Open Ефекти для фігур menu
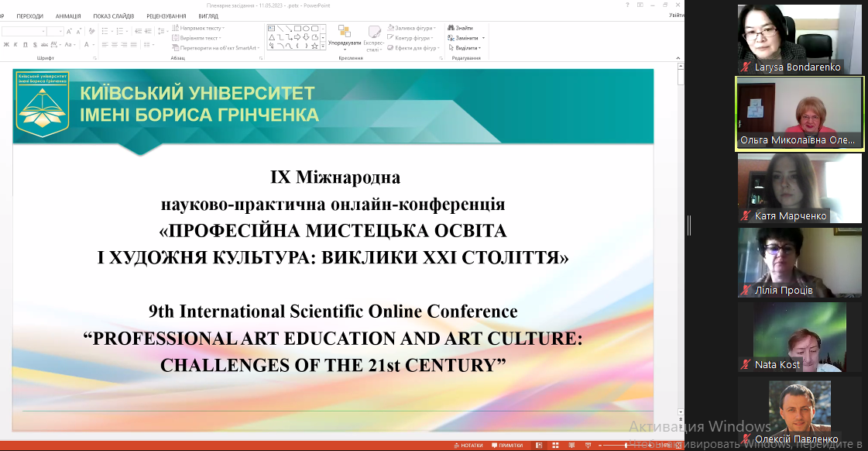This screenshot has height=451, width=868. tap(413, 47)
